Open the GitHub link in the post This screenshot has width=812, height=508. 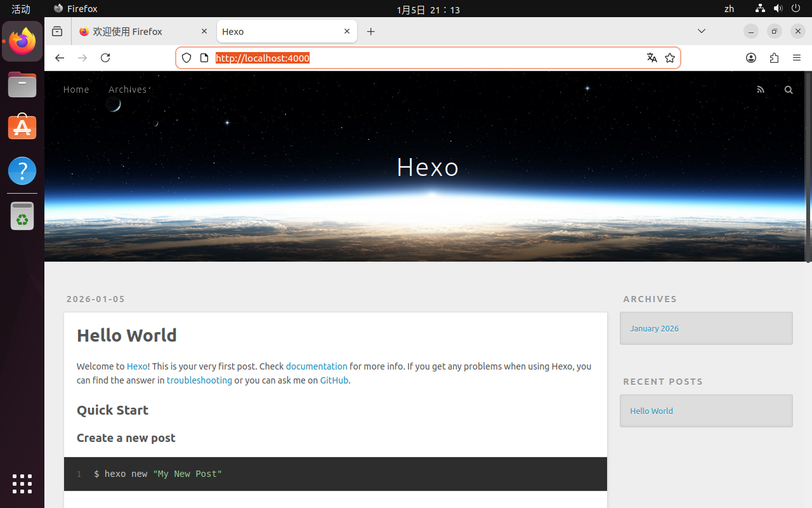[x=334, y=380]
